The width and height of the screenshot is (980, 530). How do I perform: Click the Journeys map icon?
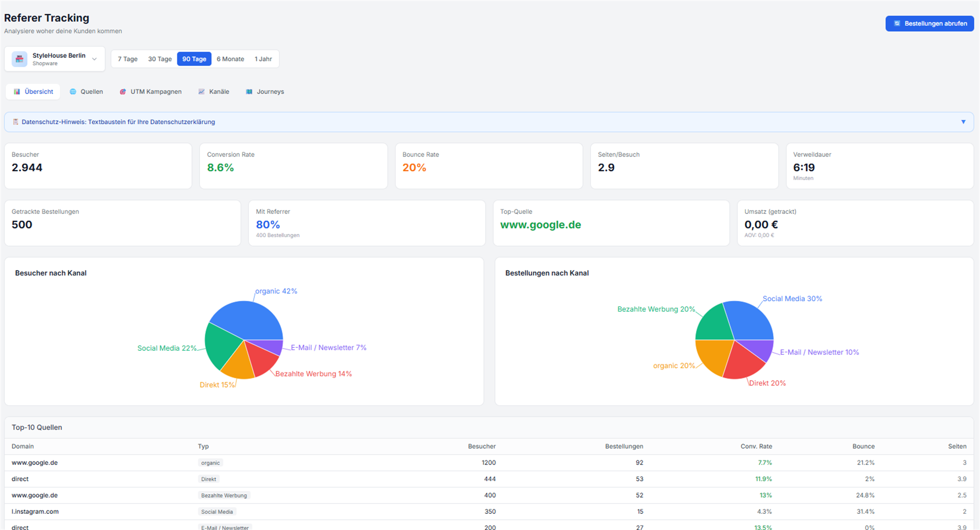[249, 92]
